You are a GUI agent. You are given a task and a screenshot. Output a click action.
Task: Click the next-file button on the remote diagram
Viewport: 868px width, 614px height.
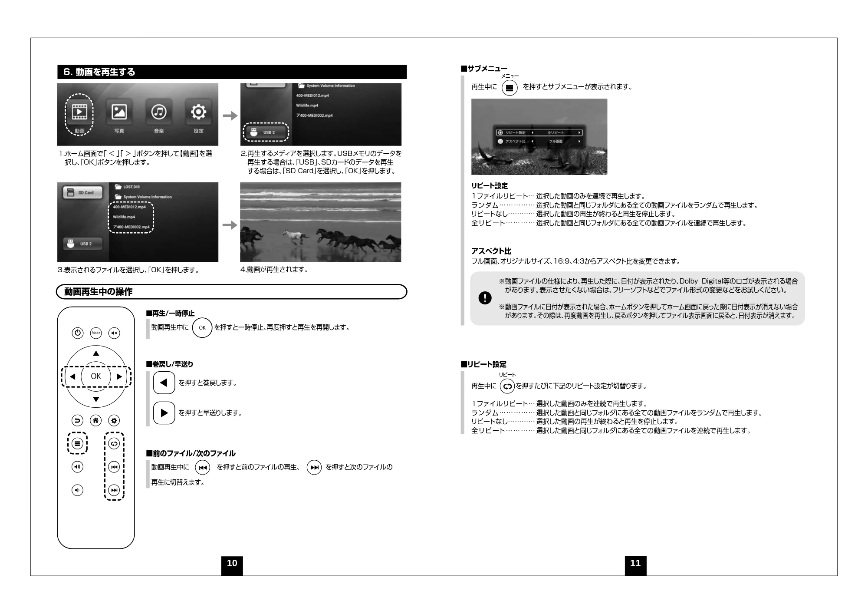coord(114,490)
